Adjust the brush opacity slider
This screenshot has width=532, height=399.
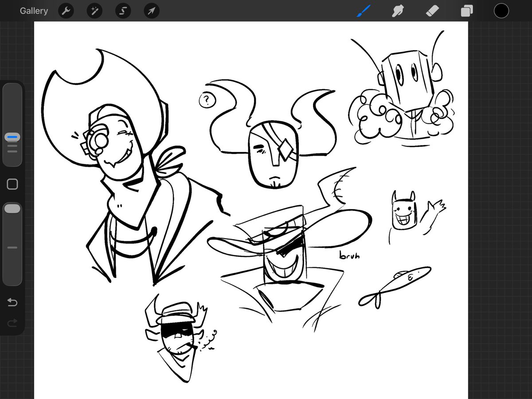point(12,244)
